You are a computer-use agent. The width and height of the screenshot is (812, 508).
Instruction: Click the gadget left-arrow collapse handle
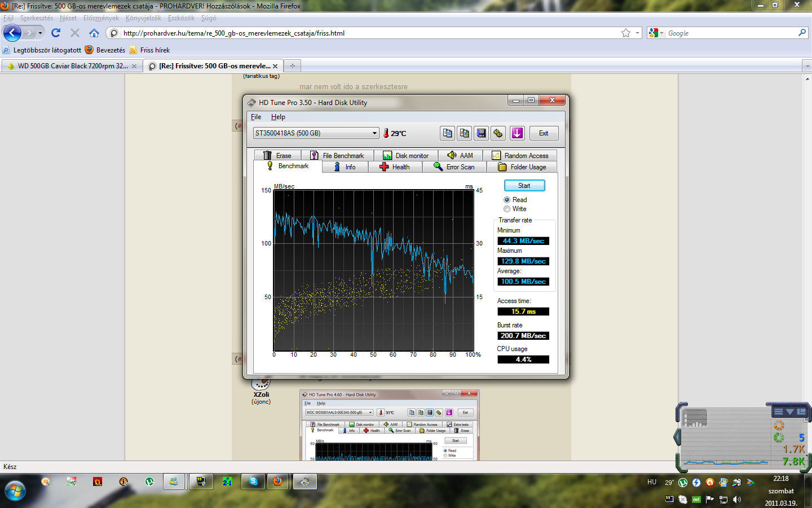click(677, 436)
